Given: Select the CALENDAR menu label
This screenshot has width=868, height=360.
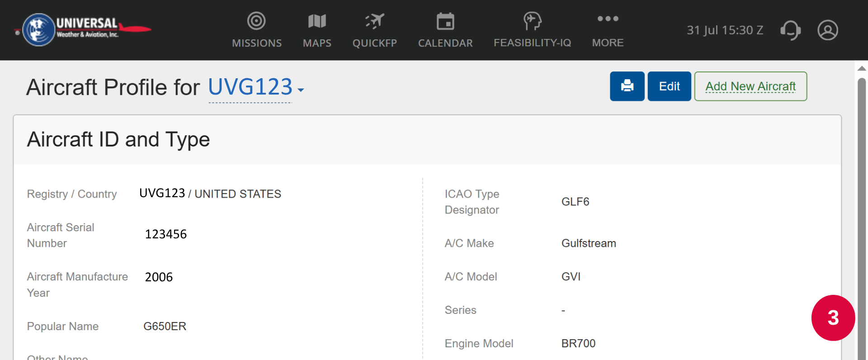Looking at the screenshot, I should pyautogui.click(x=445, y=43).
